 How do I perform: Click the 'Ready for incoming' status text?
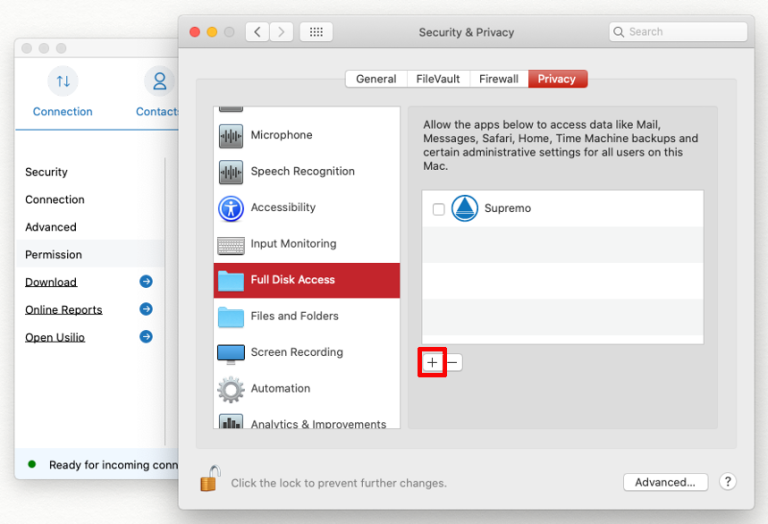tap(114, 465)
